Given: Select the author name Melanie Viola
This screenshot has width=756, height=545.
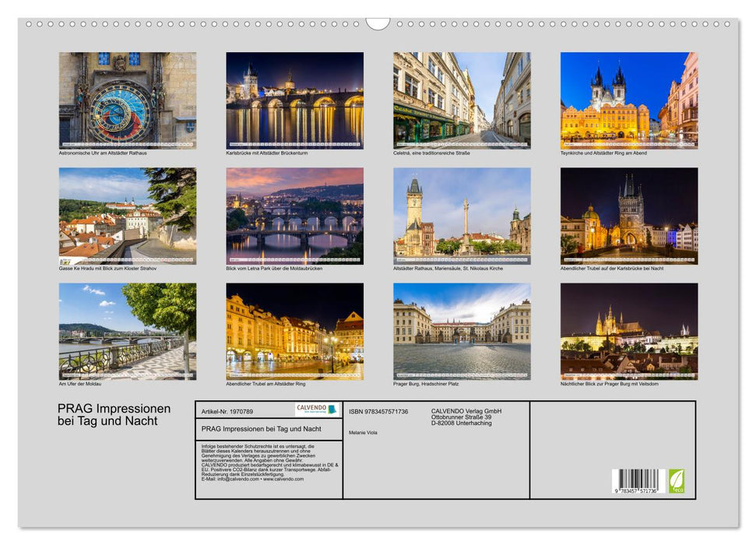Looking at the screenshot, I should coord(363,433).
